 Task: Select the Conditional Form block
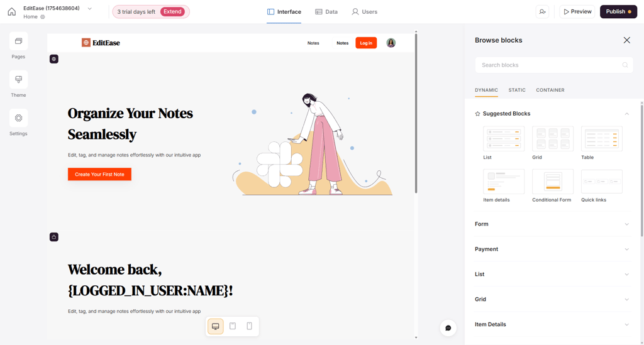click(x=552, y=186)
